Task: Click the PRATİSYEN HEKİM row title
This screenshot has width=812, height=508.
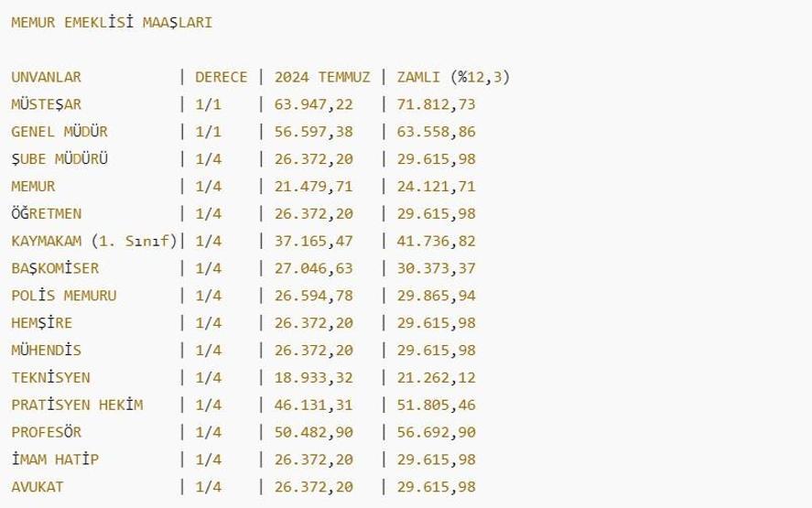Action: pyautogui.click(x=77, y=405)
